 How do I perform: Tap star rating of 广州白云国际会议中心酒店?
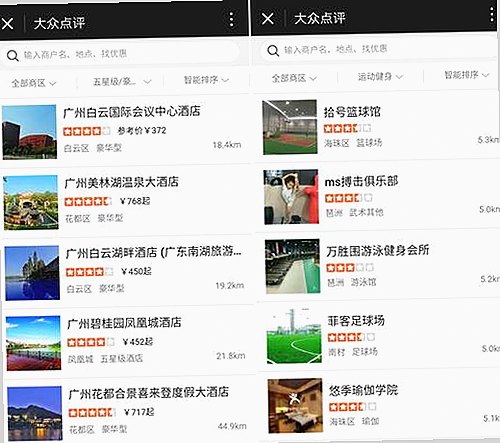coord(87,131)
